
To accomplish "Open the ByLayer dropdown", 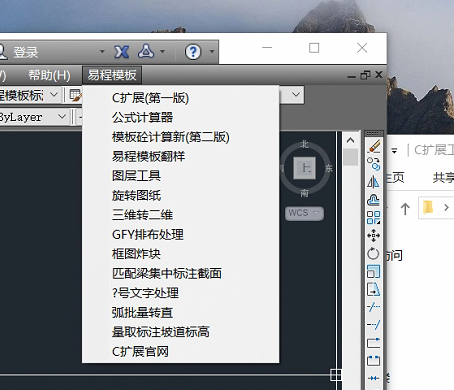I will click(62, 117).
